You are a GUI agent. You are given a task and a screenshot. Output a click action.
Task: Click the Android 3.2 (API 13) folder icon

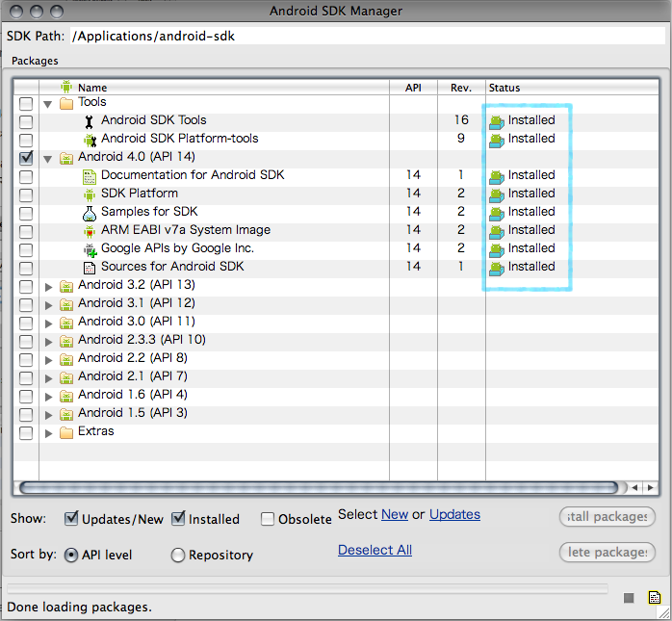[66, 287]
